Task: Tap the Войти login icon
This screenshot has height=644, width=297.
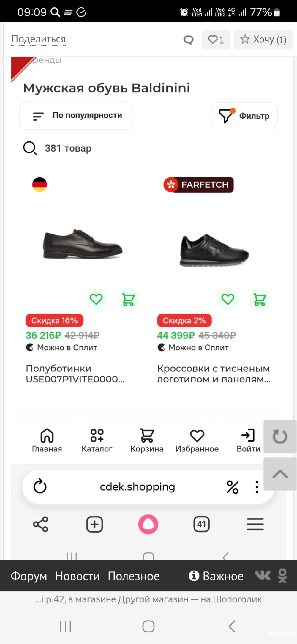Action: coord(248,440)
